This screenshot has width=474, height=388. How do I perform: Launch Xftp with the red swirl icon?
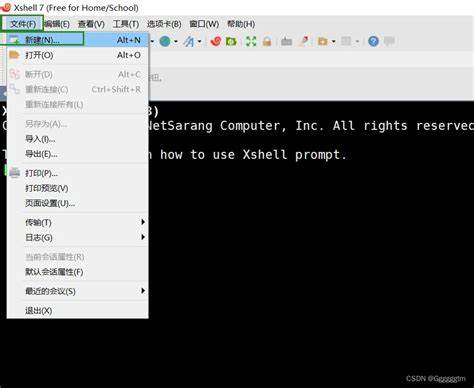pyautogui.click(x=216, y=41)
